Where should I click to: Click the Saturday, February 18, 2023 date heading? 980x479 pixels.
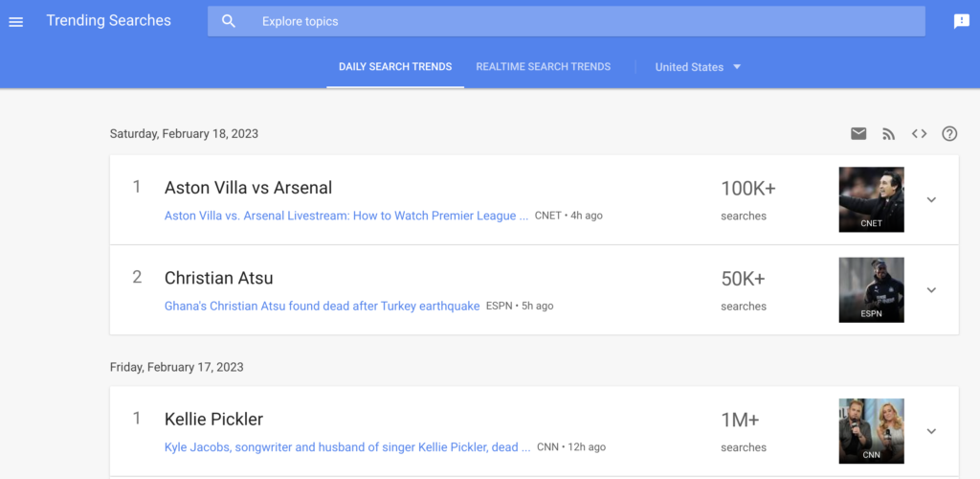click(184, 134)
